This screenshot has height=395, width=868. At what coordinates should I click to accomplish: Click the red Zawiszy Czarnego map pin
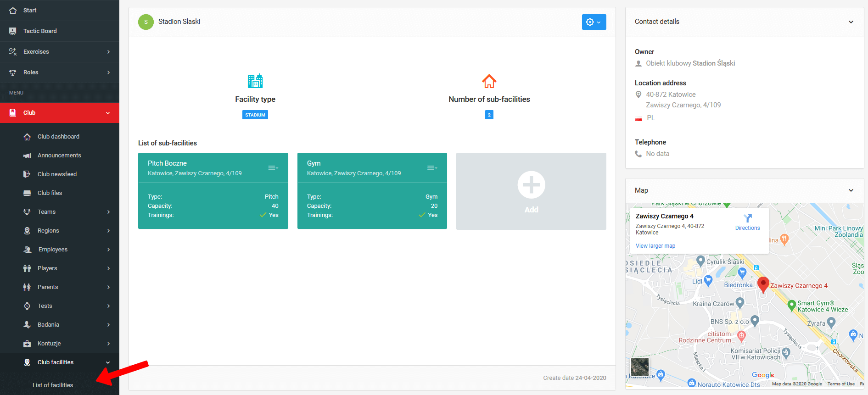(763, 284)
